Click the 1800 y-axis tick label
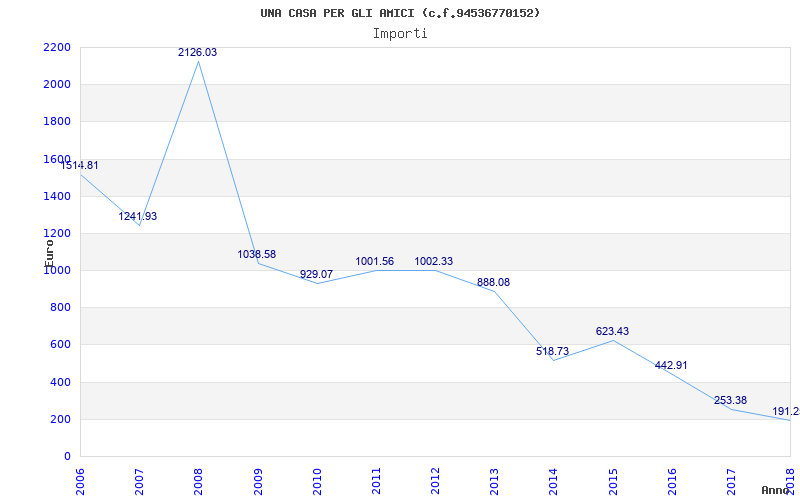 coord(57,122)
